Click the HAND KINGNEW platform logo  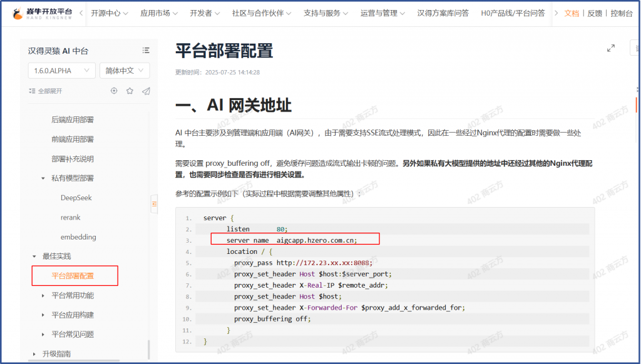coord(43,13)
